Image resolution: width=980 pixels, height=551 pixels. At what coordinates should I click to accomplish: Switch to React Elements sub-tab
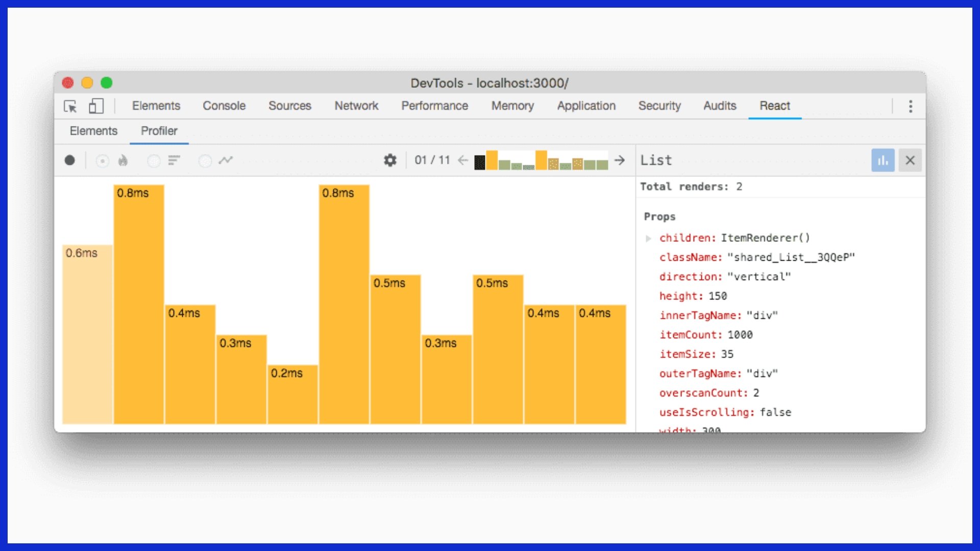pos(93,131)
